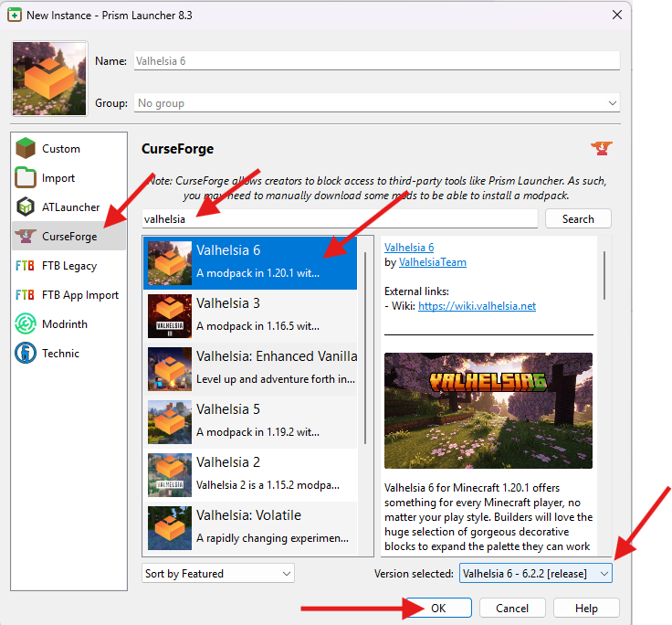Confirm with the OK button
The image size is (672, 625).
438,608
